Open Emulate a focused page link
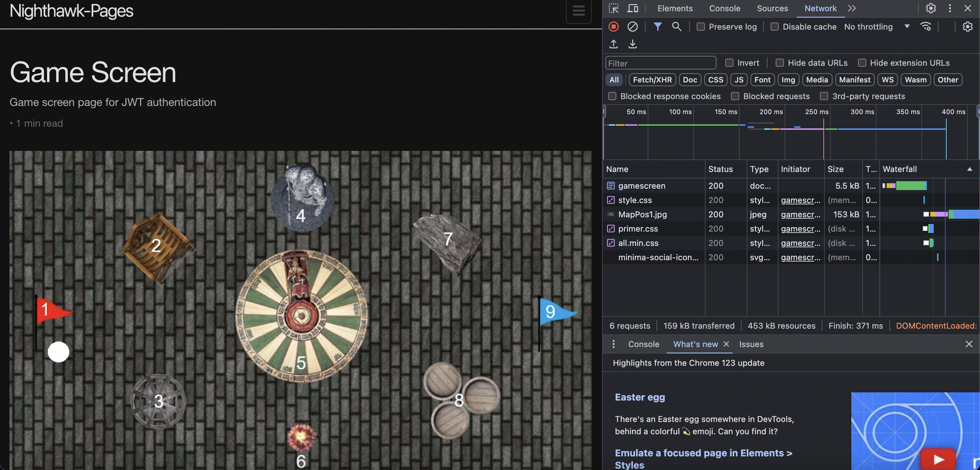980x470 pixels. [x=704, y=458]
